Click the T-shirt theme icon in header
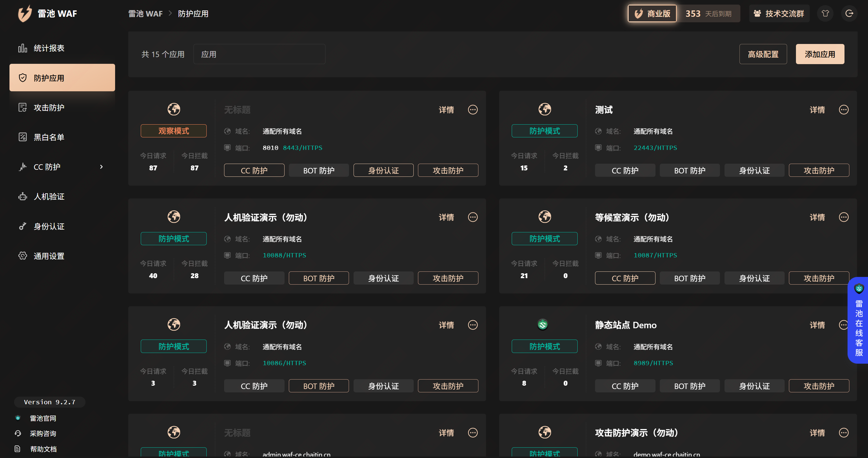This screenshot has width=868, height=458. [x=825, y=13]
